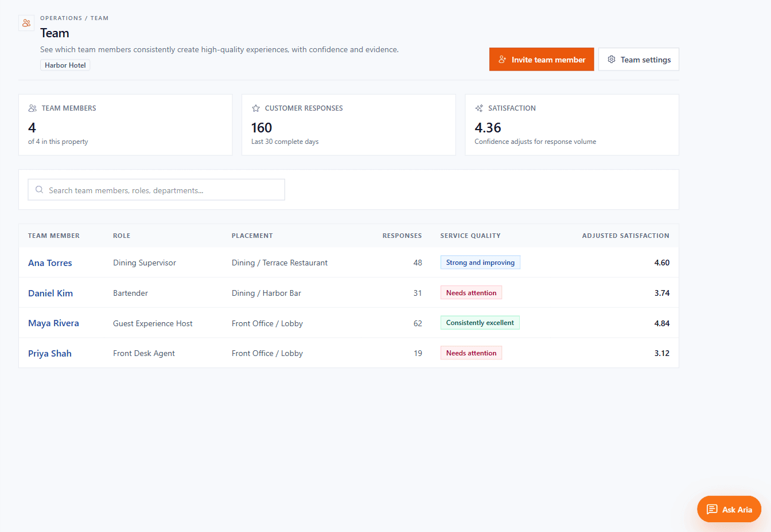Click the 3.12 adjusted satisfaction value
Image resolution: width=771 pixels, height=532 pixels.
coord(661,353)
